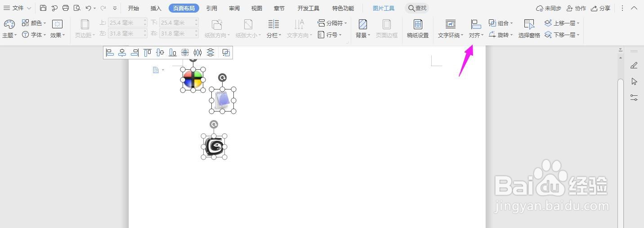Align left in floating align toolbar
644x228 pixels.
point(110,53)
